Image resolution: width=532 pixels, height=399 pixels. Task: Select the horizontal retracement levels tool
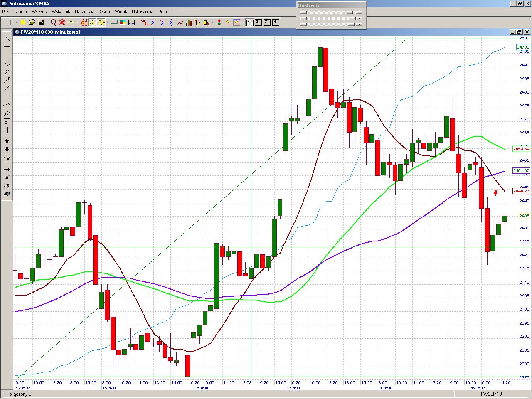[7, 121]
